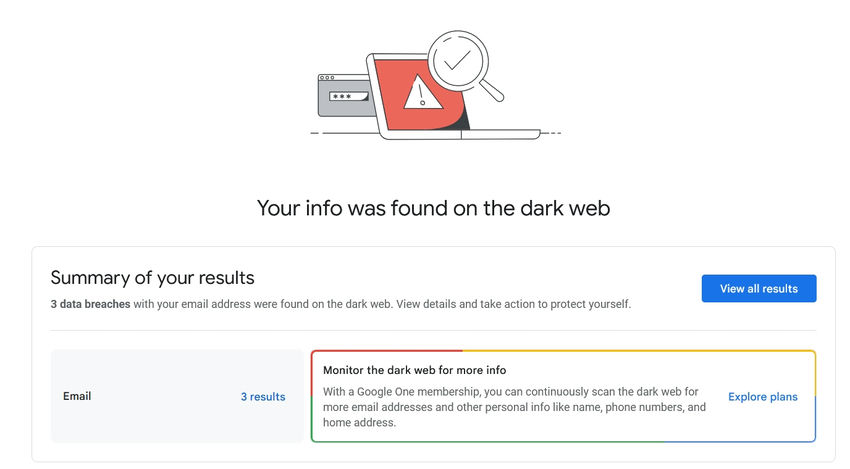This screenshot has height=469, width=850.
Task: Open the Explore plans link
Action: pyautogui.click(x=762, y=397)
